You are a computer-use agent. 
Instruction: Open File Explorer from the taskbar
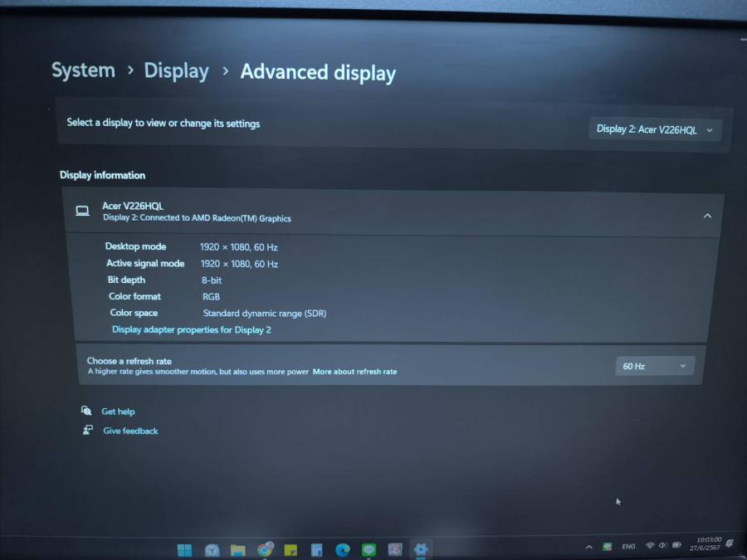click(237, 550)
